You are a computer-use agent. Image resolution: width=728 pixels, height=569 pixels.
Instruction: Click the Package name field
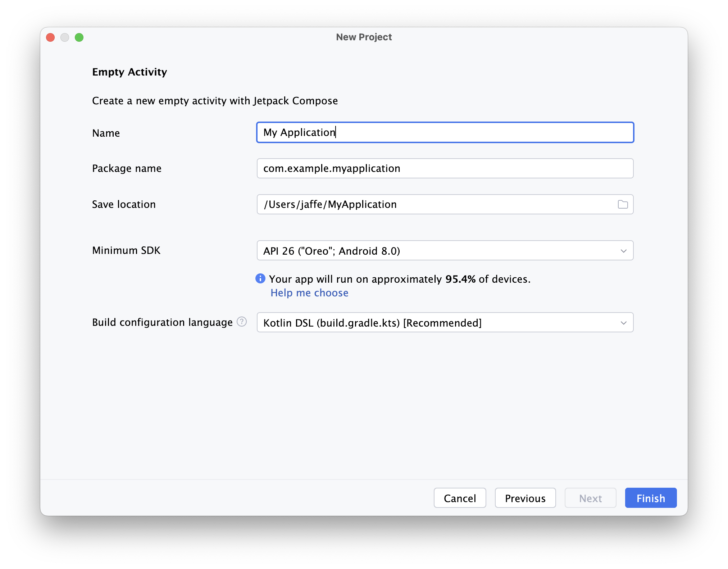click(445, 168)
